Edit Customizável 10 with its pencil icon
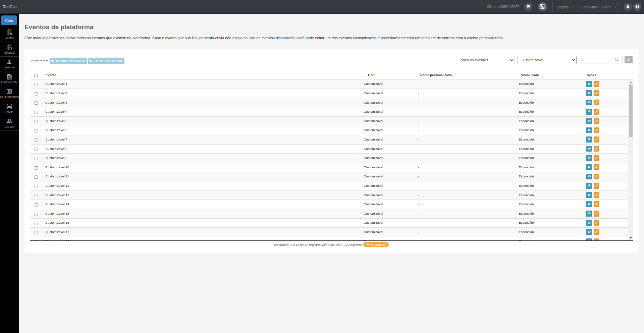The width and height of the screenshot is (644, 333). [x=596, y=167]
